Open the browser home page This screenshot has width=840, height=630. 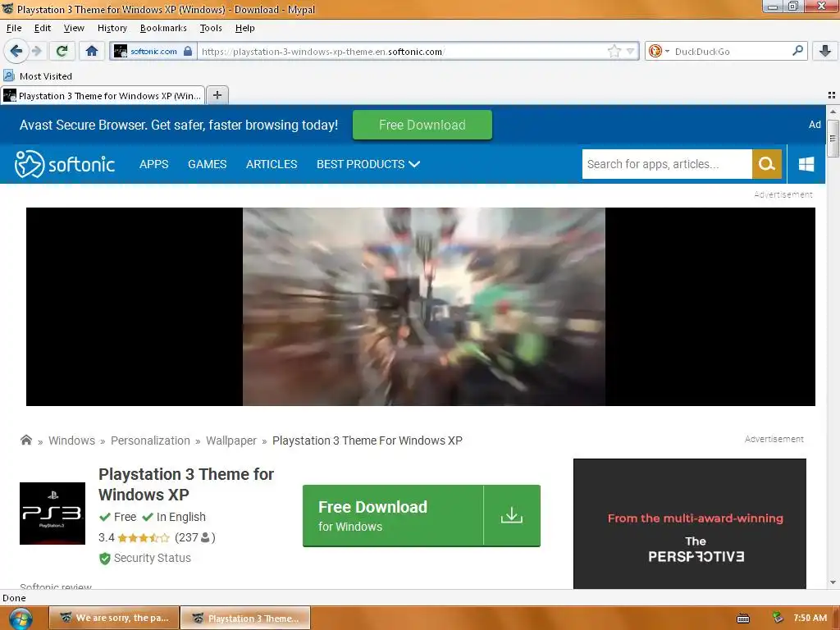click(x=92, y=52)
